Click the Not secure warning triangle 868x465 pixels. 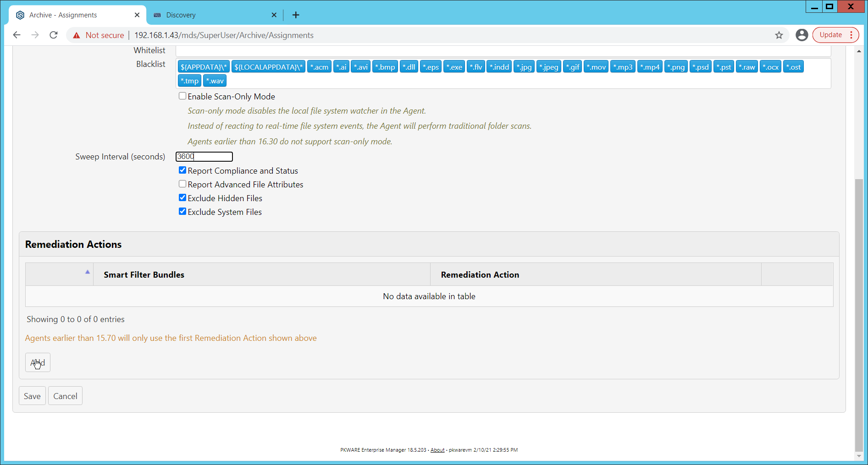[x=76, y=35]
